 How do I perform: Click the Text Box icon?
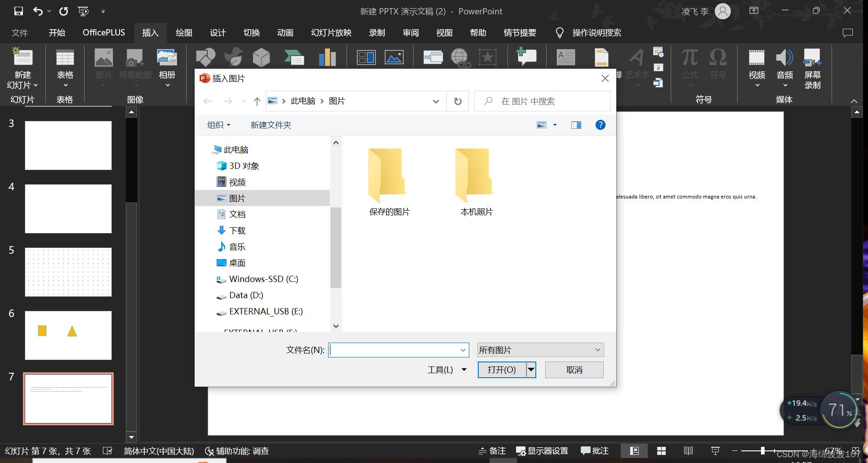(x=565, y=57)
